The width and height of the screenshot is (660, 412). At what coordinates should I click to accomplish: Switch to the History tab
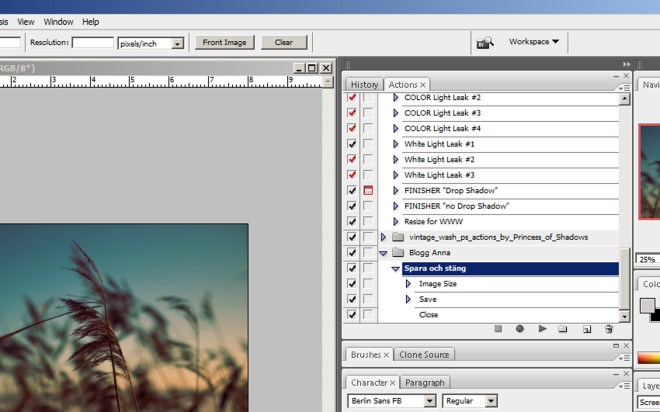click(x=364, y=85)
